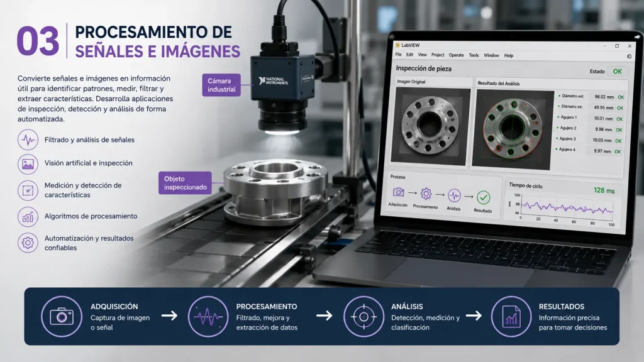Screen dimensions: 644x362
Task: Open the File menu in LabVIEW
Action: pos(398,55)
